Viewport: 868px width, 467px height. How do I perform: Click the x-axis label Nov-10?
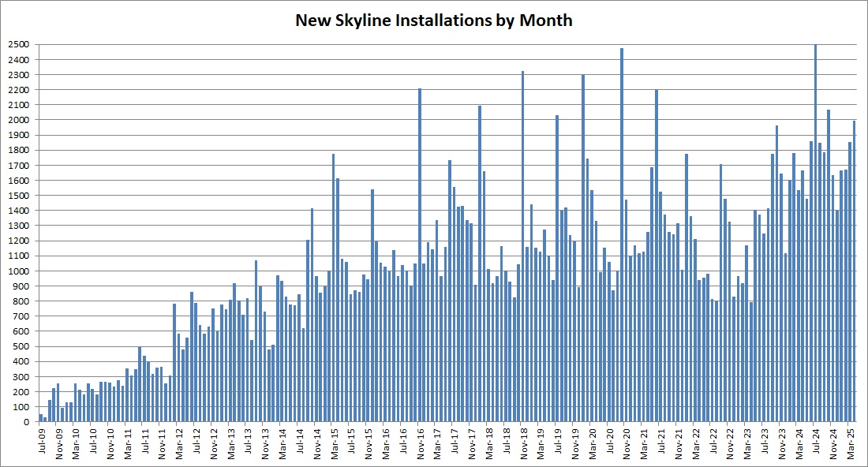coord(110,443)
